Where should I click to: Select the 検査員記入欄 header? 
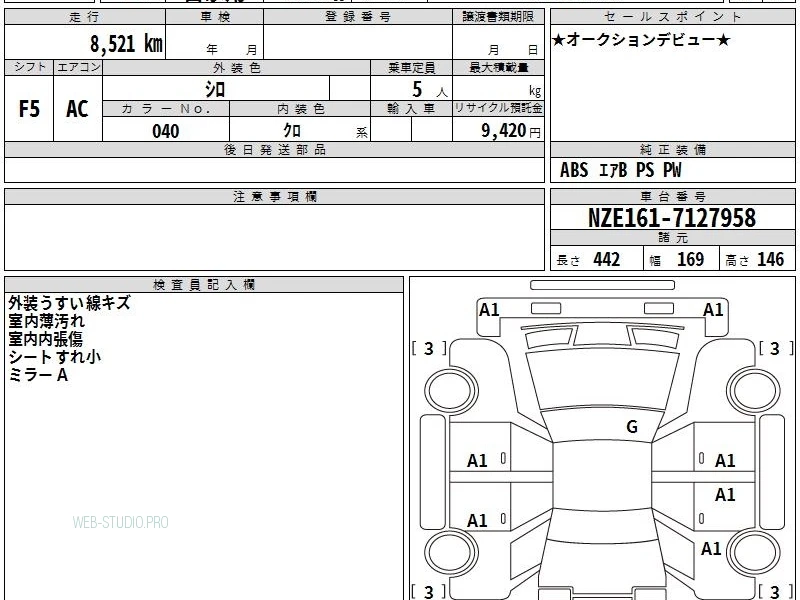click(x=204, y=285)
